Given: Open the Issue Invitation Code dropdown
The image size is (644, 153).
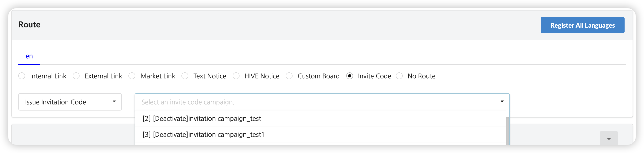Looking at the screenshot, I should click(70, 102).
